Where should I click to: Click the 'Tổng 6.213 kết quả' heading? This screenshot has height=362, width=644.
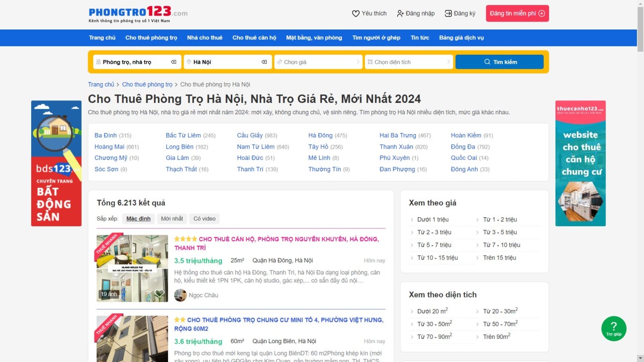(131, 203)
